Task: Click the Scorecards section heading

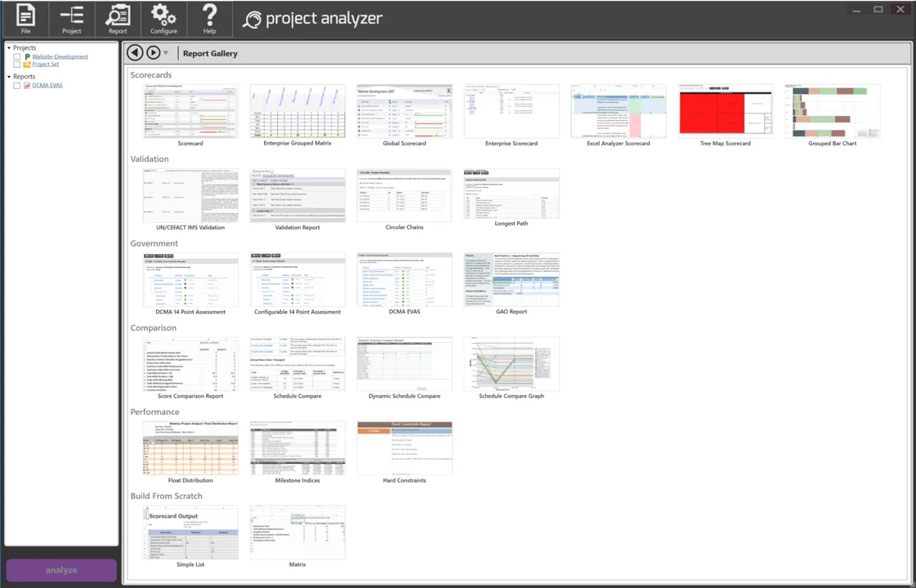Action: 150,75
